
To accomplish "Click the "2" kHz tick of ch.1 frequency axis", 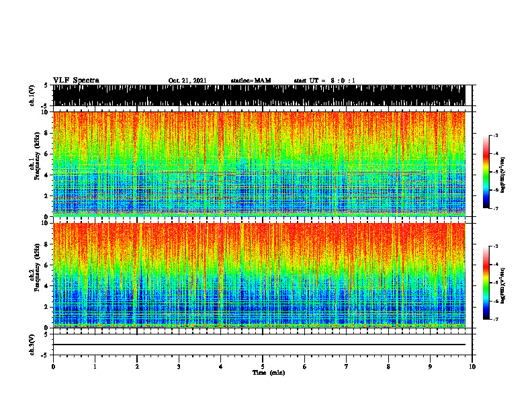I will tap(47, 195).
